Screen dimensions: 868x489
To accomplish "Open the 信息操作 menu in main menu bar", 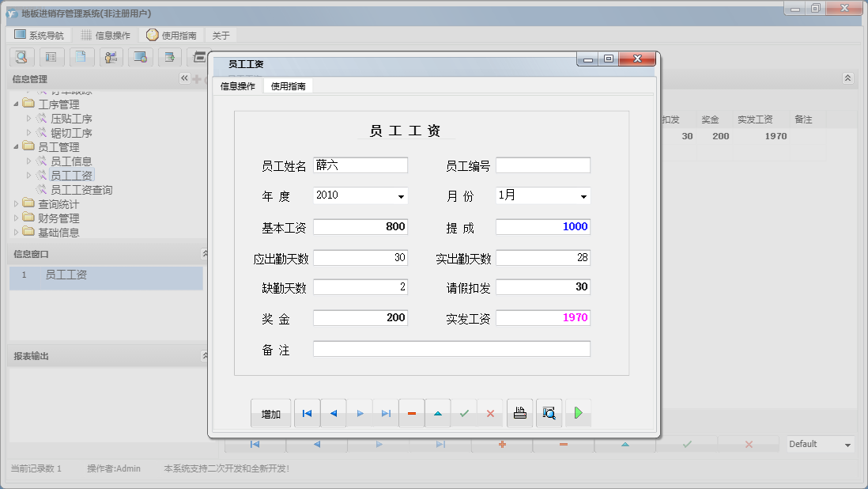I will [x=105, y=35].
